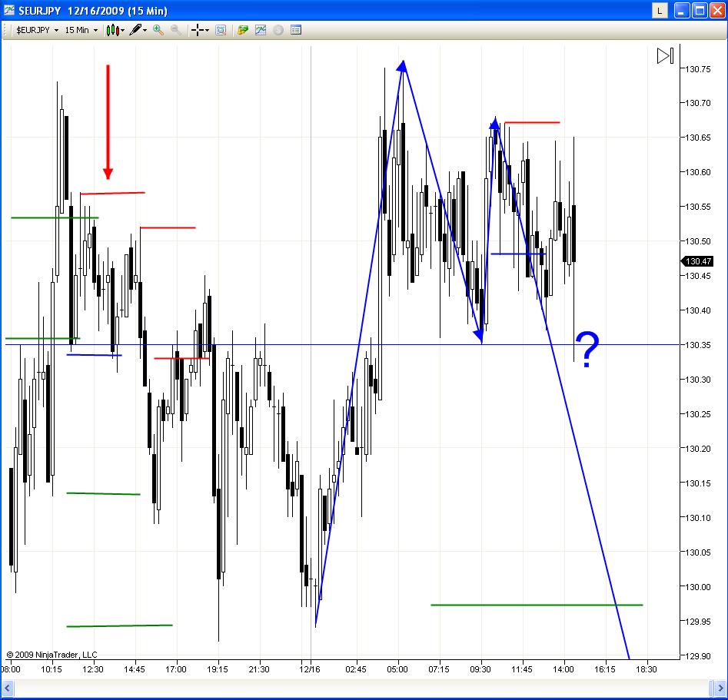Click the 130.75 price axis label
This screenshot has width=728, height=700.
698,69
